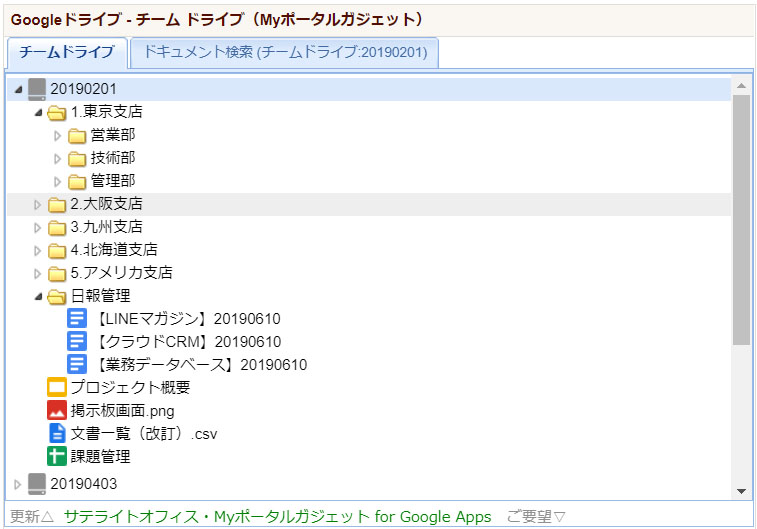Select the 日報管理 label
This screenshot has width=757, height=529.
[101, 296]
